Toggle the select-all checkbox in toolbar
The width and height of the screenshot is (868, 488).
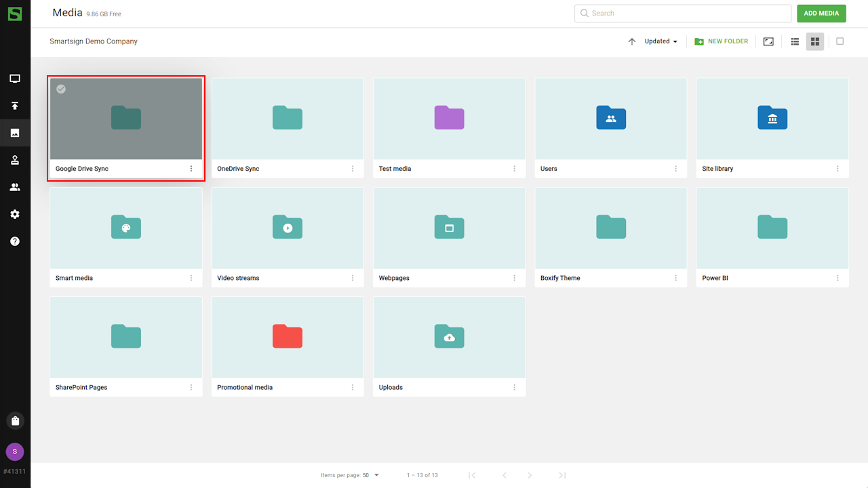840,41
